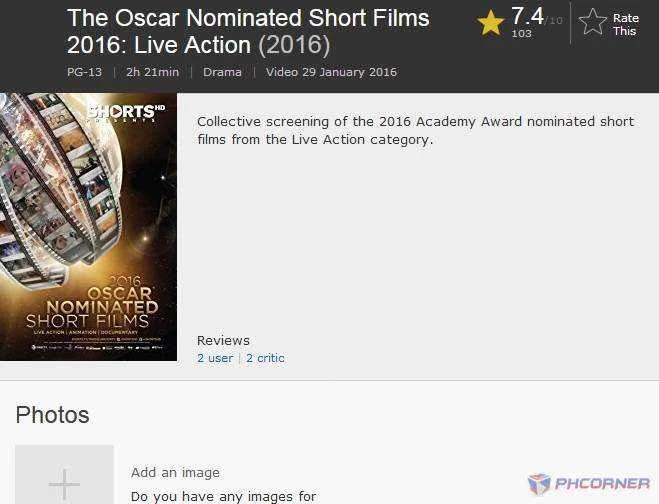Open the Drama genre link
Screen dimensions: 659x504
(x=222, y=72)
